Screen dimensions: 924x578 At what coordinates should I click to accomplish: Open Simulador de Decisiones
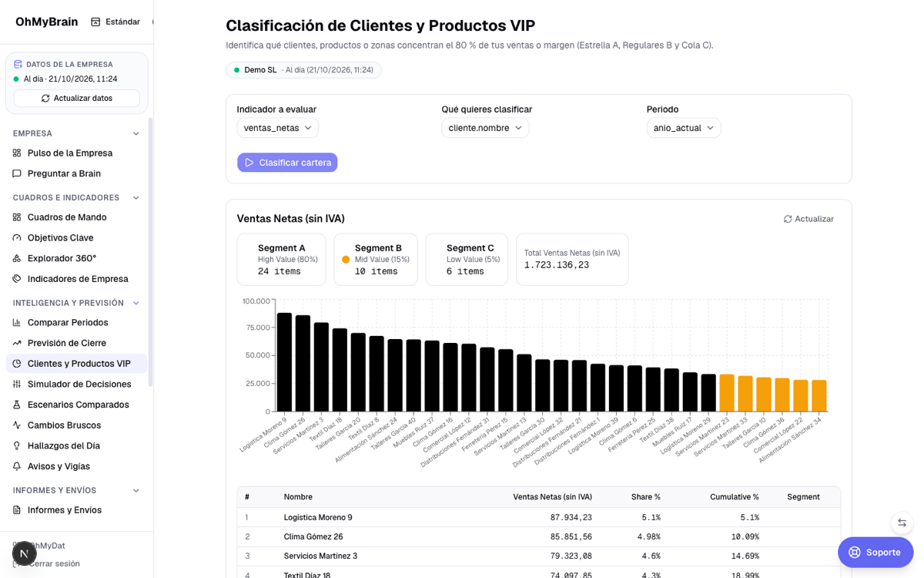click(x=76, y=385)
